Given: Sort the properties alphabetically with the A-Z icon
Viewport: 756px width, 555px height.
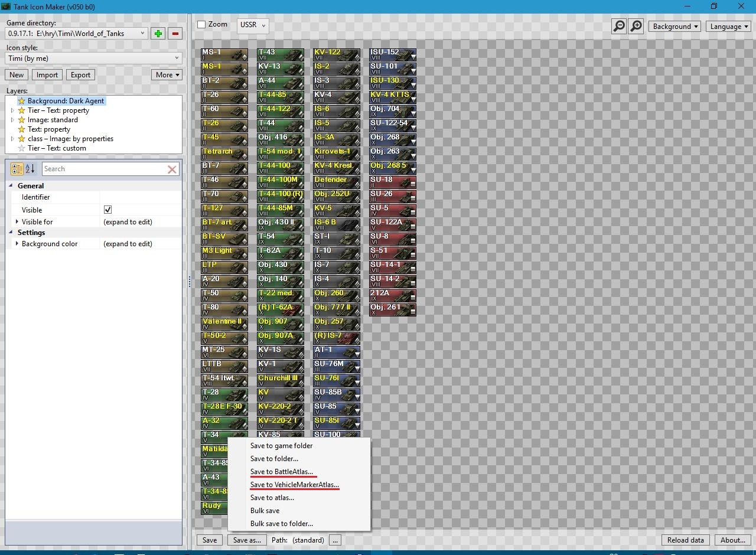Looking at the screenshot, I should coord(30,169).
